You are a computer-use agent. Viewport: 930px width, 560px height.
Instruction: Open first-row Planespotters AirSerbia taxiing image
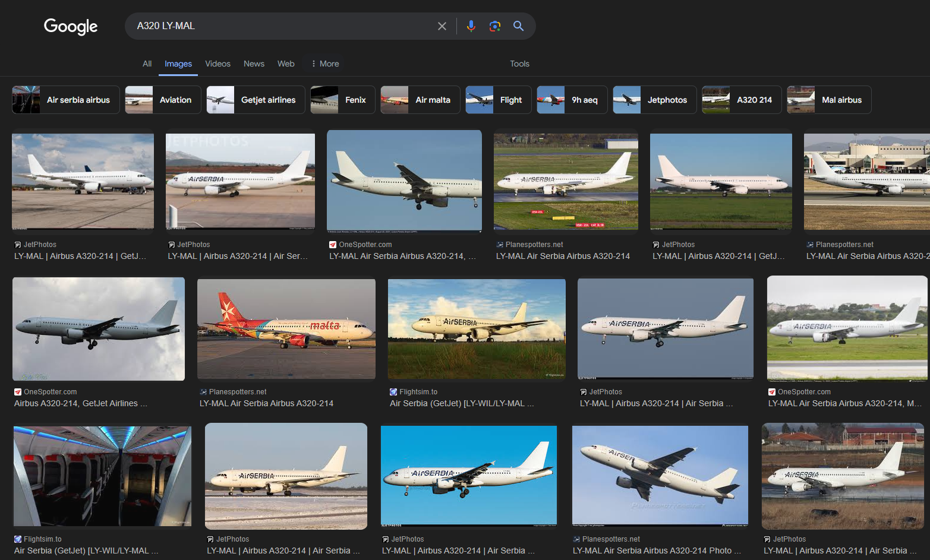(x=566, y=181)
